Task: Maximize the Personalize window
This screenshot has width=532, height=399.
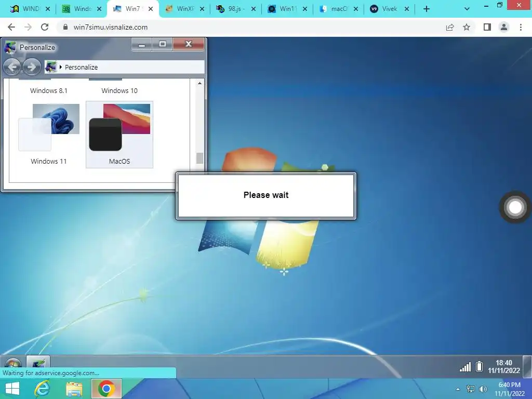Action: pyautogui.click(x=163, y=44)
